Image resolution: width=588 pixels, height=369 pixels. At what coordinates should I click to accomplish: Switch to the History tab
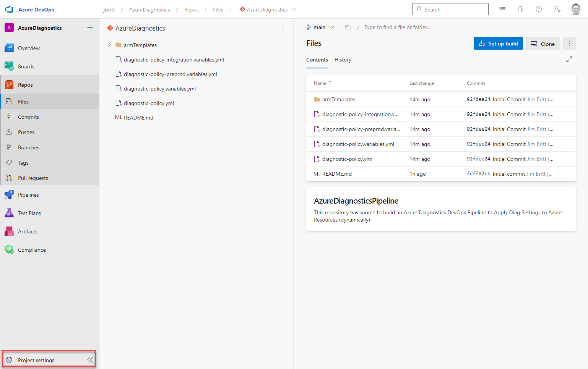[x=343, y=60]
